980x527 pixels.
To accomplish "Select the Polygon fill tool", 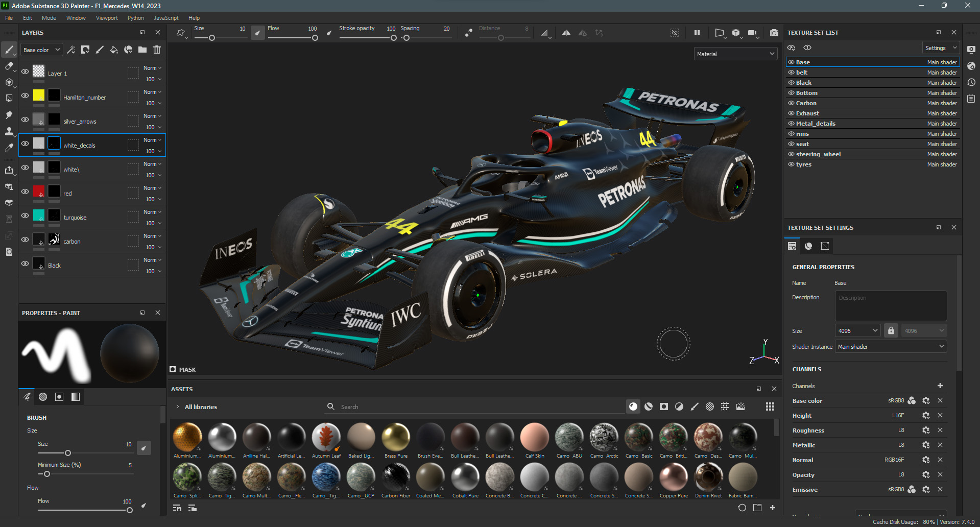I will [x=9, y=99].
